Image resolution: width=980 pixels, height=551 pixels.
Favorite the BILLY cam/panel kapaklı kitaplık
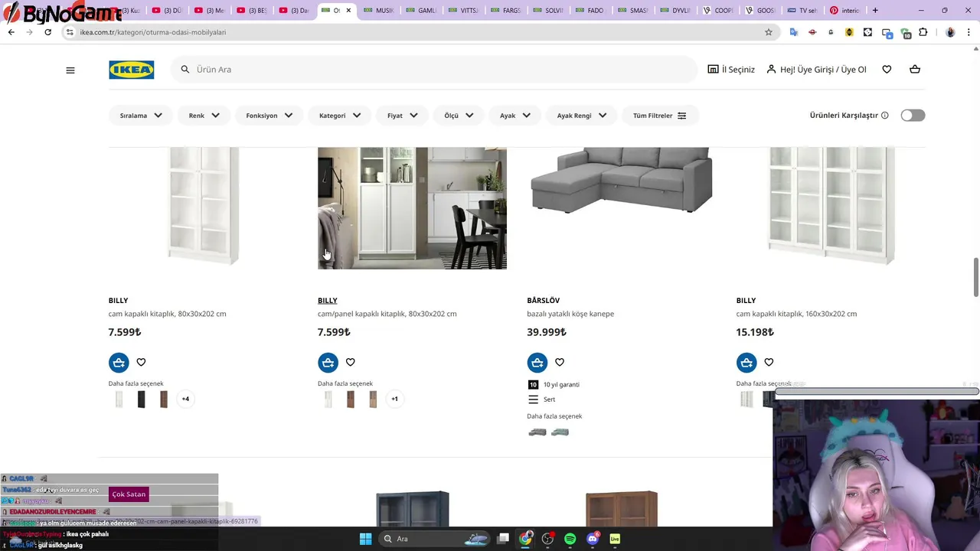click(x=350, y=362)
